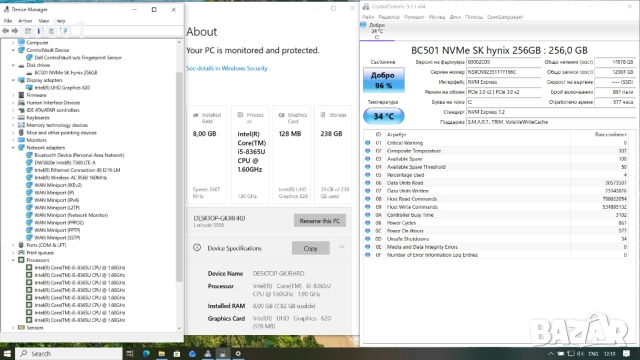Switch to Settings gear taskbar icon

(238, 353)
